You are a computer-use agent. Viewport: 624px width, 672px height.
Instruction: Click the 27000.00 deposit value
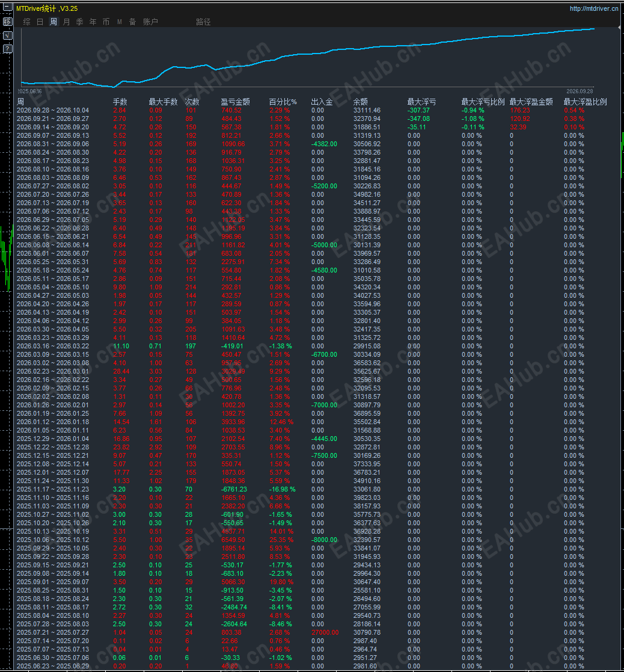325,632
